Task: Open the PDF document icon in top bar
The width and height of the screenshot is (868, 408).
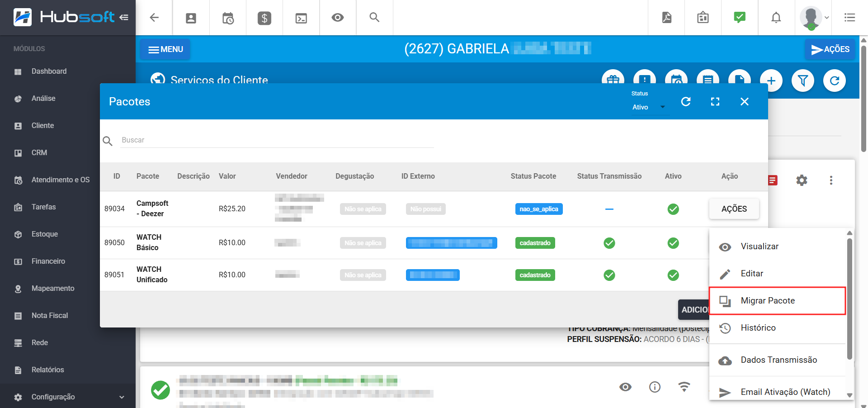Action: tap(666, 18)
